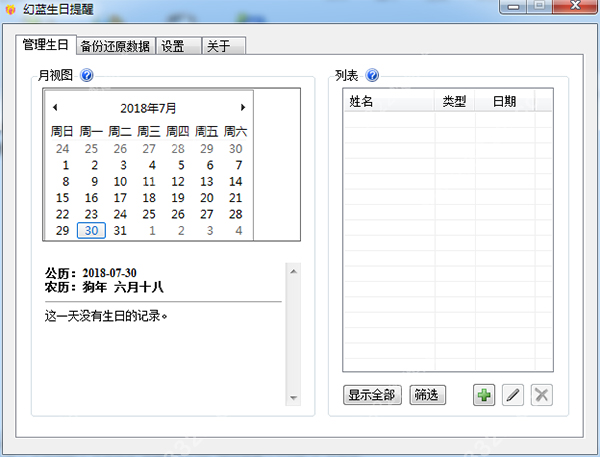Screen dimensions: 600x457
Task: Sort list by 类型 column header
Action: click(455, 101)
